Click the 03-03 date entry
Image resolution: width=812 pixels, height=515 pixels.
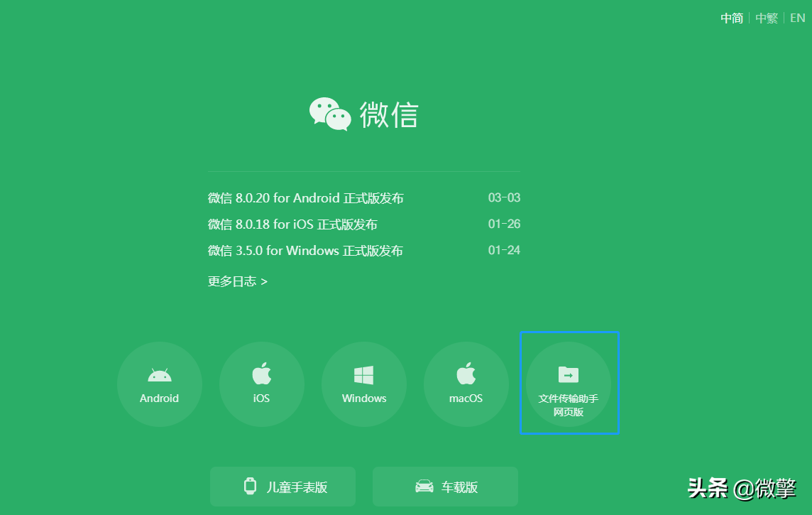click(504, 198)
